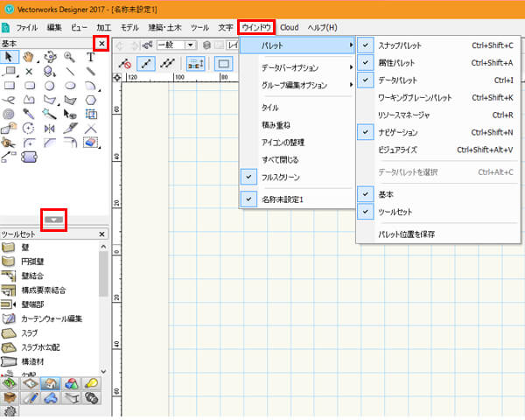Uncheck データパレット entry

(438, 80)
